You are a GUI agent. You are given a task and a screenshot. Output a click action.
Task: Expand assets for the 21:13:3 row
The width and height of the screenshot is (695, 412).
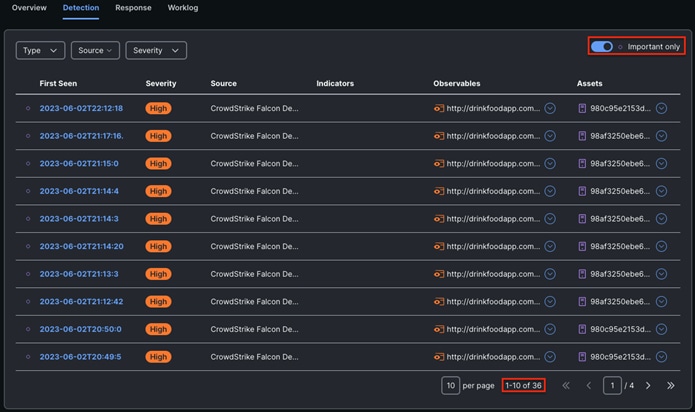click(x=661, y=274)
